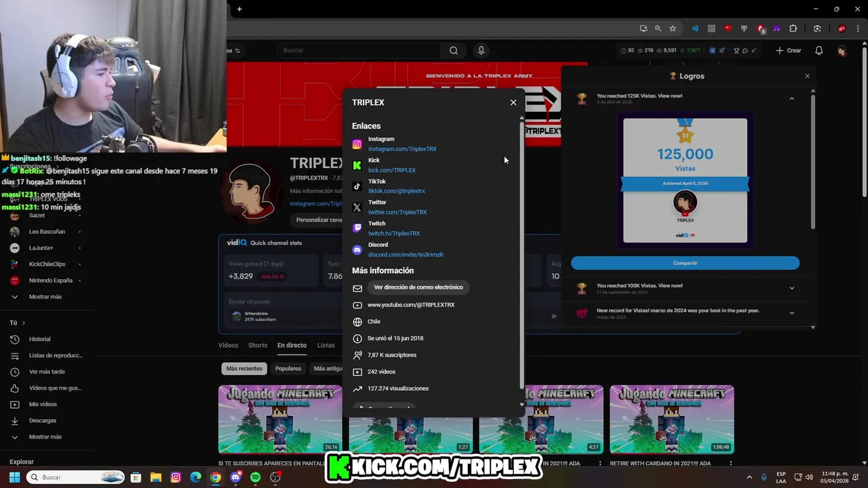The width and height of the screenshot is (868, 488).
Task: Collapse the 125K Vistas achievement
Action: point(791,99)
